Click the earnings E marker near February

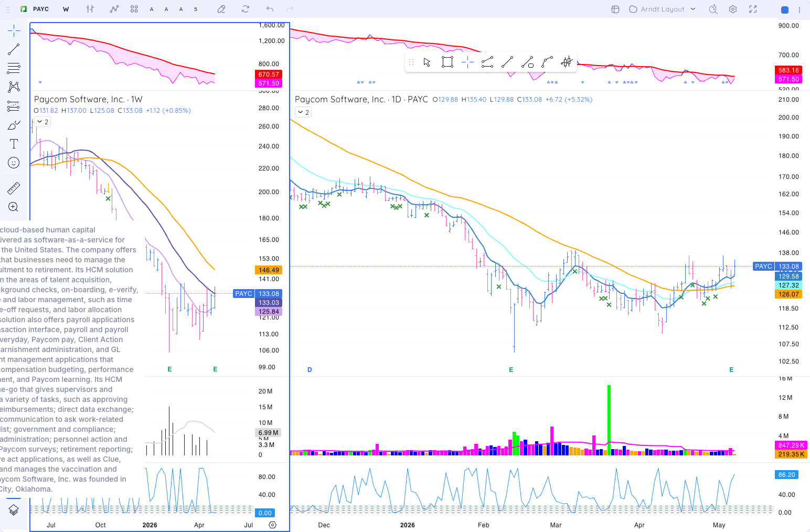(511, 370)
